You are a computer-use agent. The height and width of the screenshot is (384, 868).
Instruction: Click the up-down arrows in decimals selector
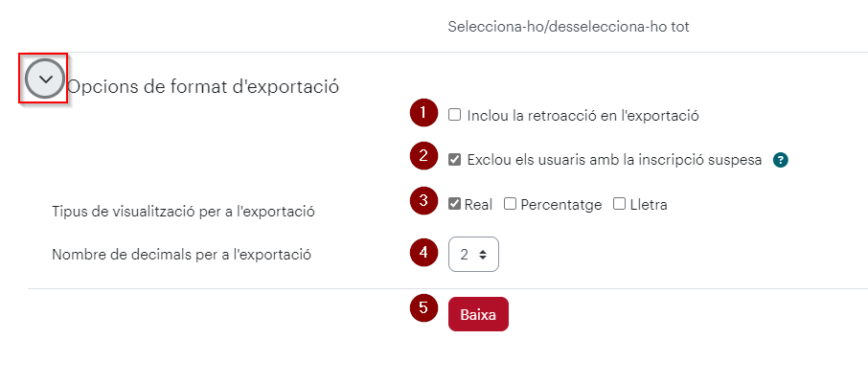[x=483, y=255]
